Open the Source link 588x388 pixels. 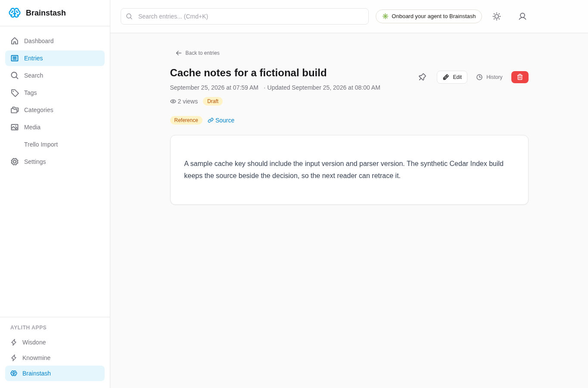(x=221, y=120)
